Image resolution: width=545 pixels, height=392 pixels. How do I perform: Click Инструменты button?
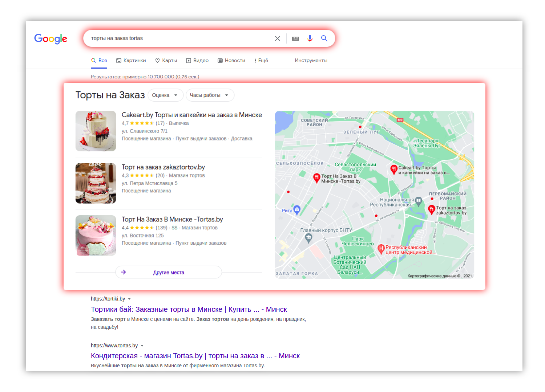[x=311, y=61]
